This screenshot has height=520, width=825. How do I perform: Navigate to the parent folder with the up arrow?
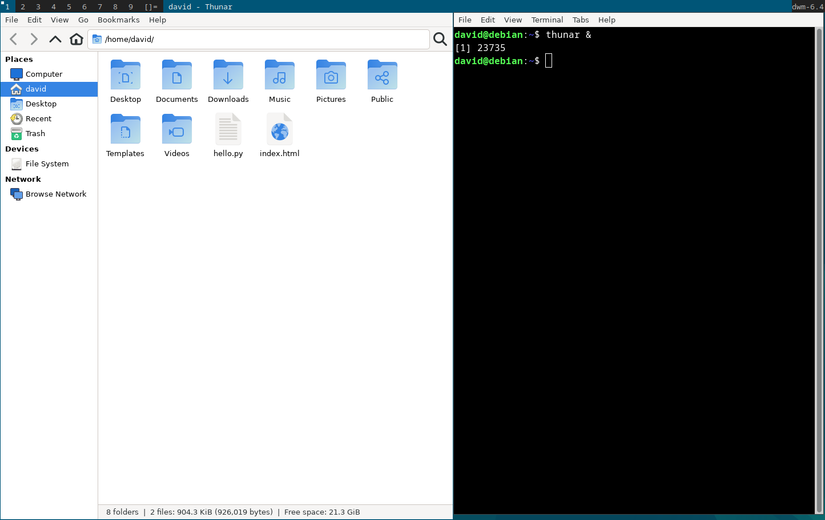coord(55,39)
